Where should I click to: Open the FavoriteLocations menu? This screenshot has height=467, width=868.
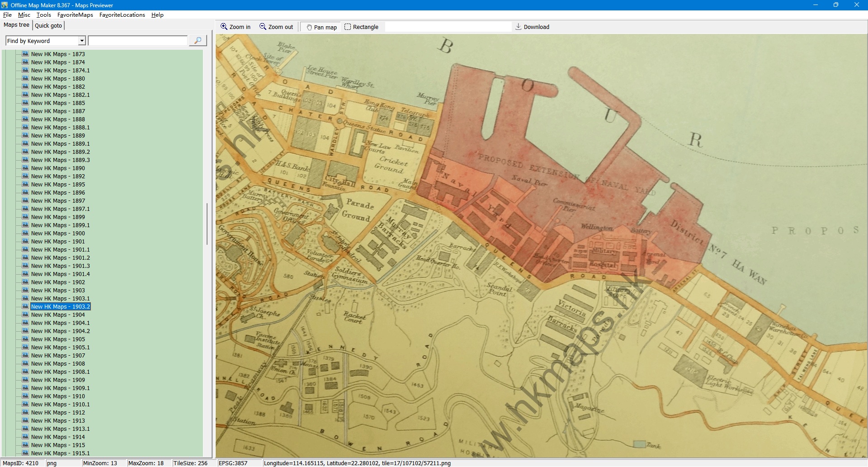tap(122, 15)
